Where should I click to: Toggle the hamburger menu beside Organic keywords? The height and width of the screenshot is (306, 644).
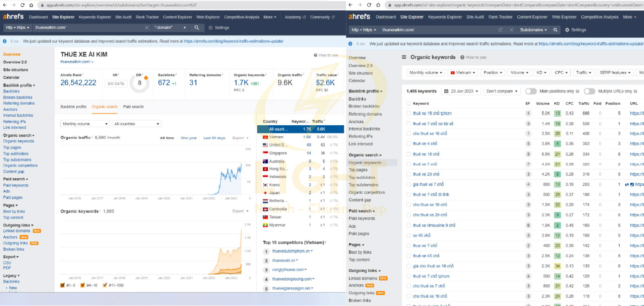[404, 57]
